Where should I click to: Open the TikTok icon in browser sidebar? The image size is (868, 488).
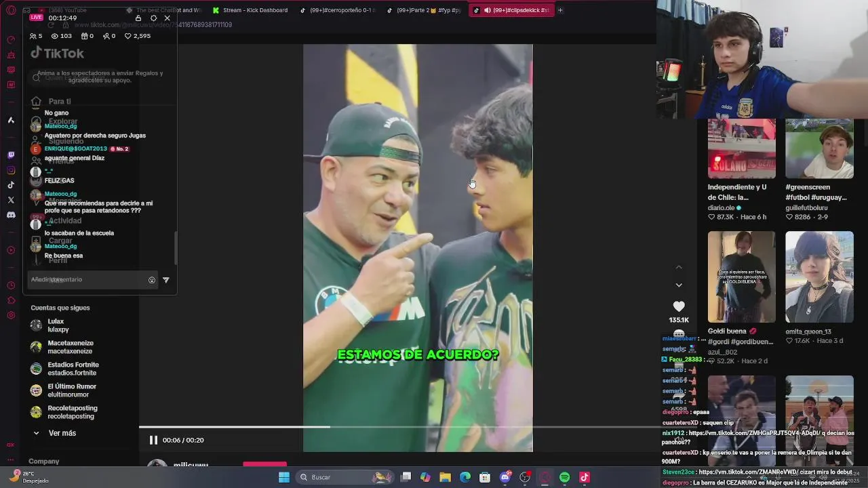coord(11,185)
